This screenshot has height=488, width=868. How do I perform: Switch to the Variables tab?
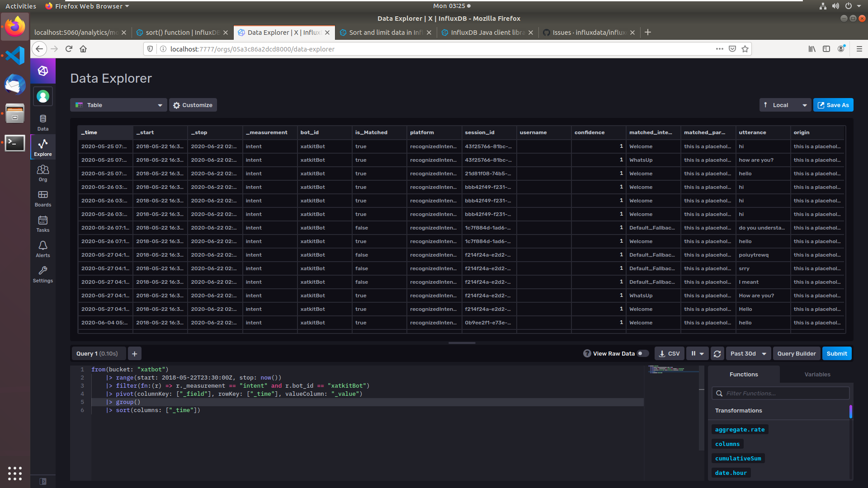[x=817, y=374]
